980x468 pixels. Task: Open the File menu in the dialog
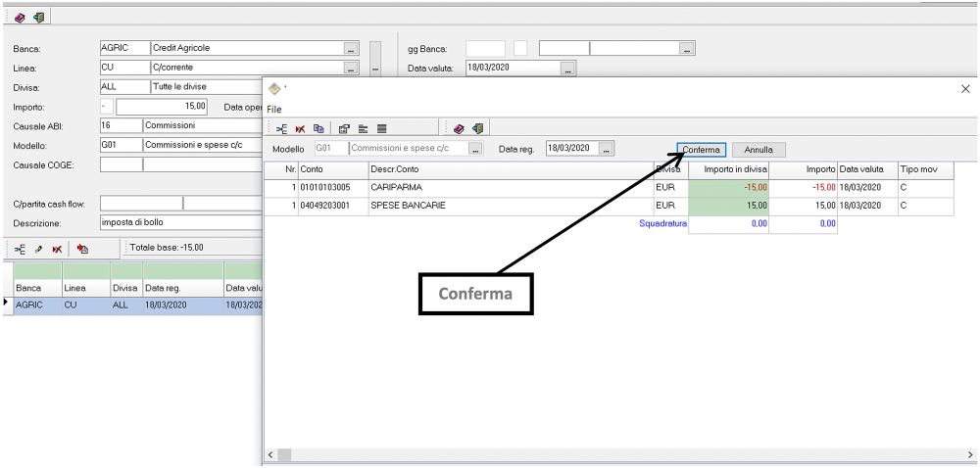pyautogui.click(x=274, y=109)
